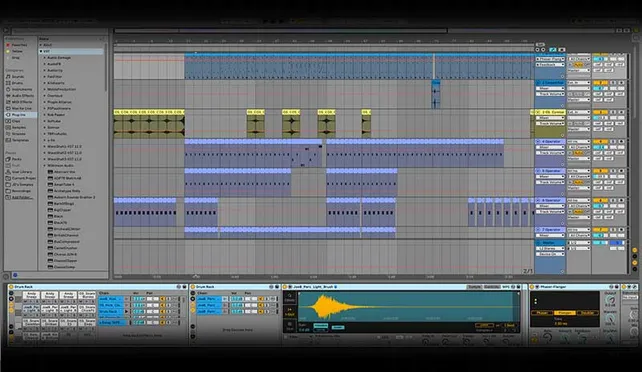Select the BarkOfDog2 plug-in

(64, 203)
